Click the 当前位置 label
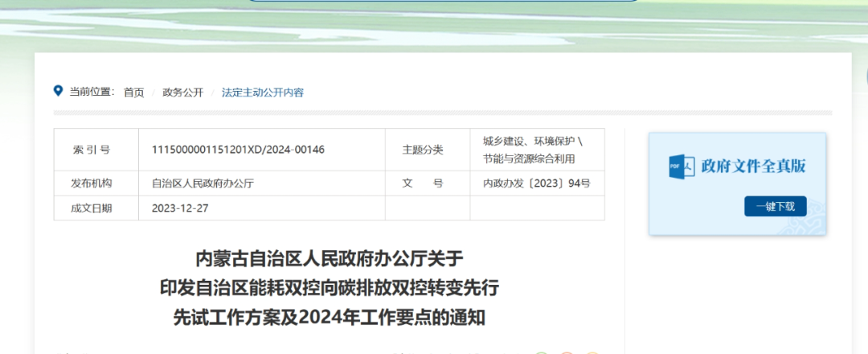 click(x=92, y=92)
